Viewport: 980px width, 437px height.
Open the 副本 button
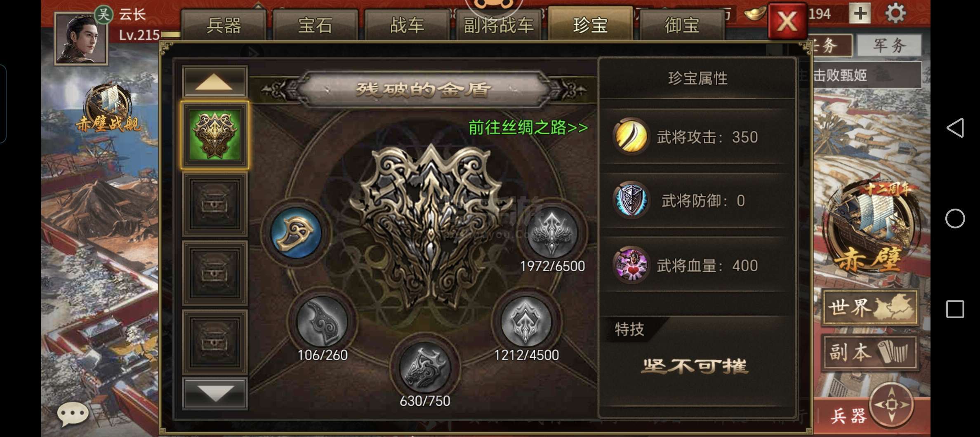tap(870, 353)
